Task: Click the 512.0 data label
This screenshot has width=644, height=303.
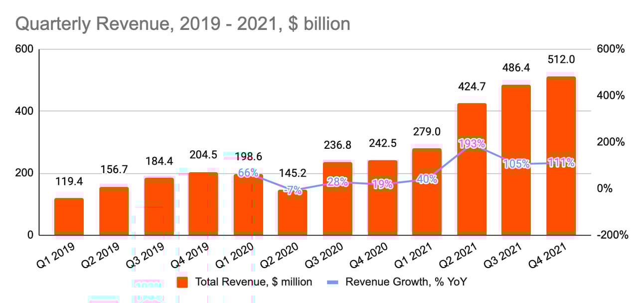Action: [x=561, y=60]
